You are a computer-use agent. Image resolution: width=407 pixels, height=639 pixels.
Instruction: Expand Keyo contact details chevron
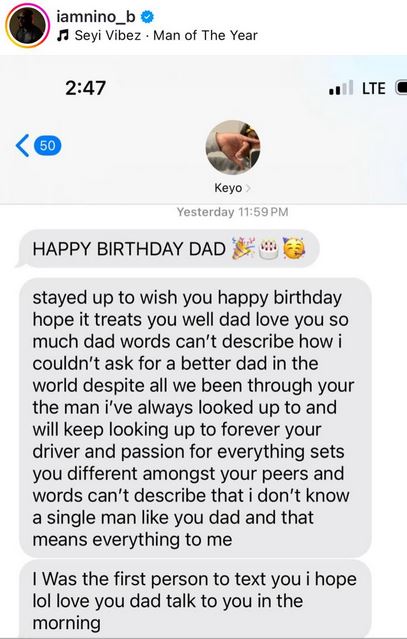click(248, 188)
